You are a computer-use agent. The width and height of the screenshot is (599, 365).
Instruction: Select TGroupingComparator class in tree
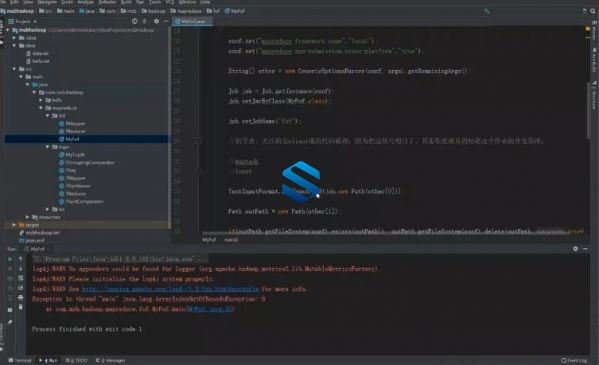[87, 162]
